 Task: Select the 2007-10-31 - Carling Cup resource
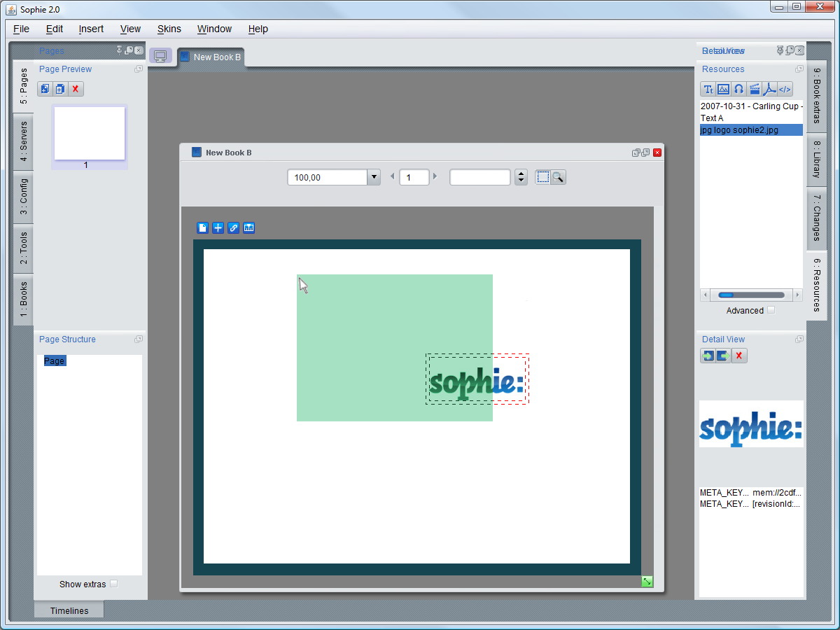click(752, 106)
